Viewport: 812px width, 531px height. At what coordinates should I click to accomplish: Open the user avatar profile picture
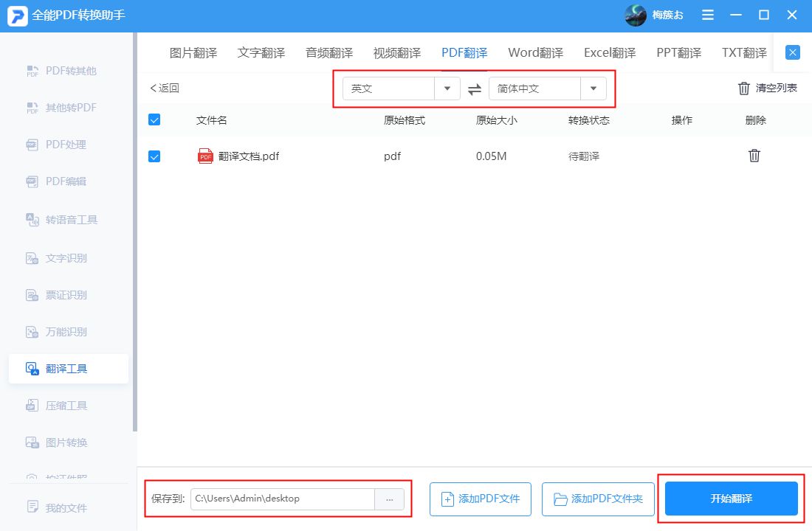click(x=636, y=15)
